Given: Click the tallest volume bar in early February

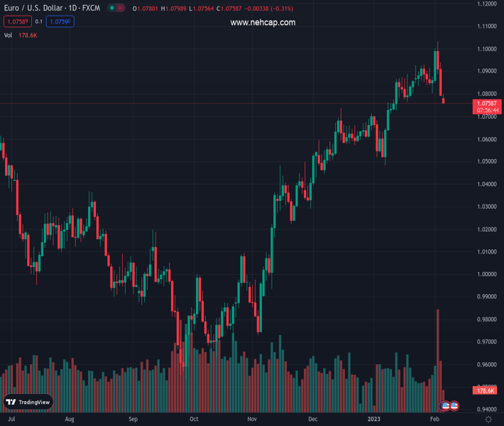Looking at the screenshot, I should (438, 355).
